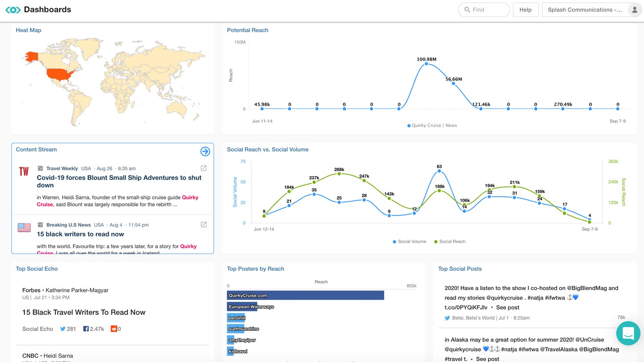Click the betsihill bar in Top Posters

236,318
